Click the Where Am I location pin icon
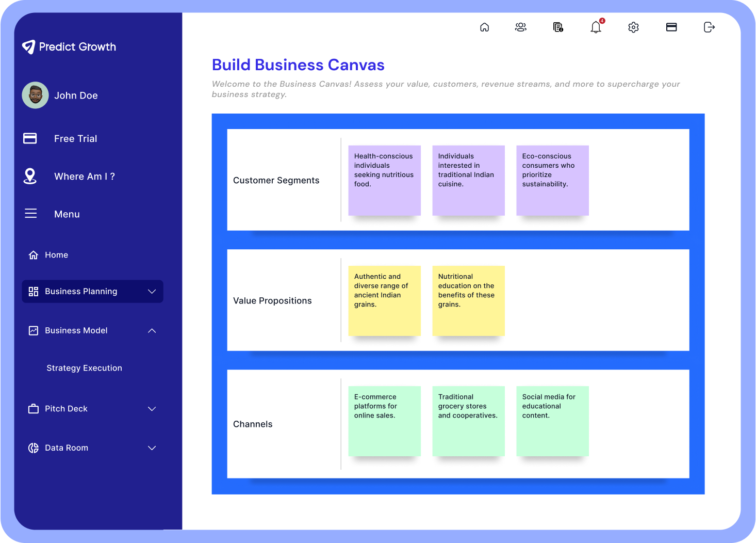Screen dimensions: 756x543 point(30,177)
